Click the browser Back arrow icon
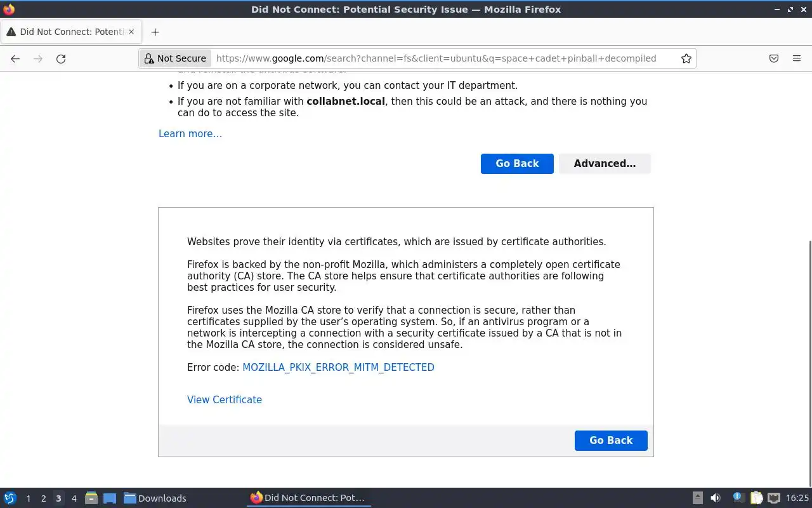The width and height of the screenshot is (812, 508). tap(15, 58)
